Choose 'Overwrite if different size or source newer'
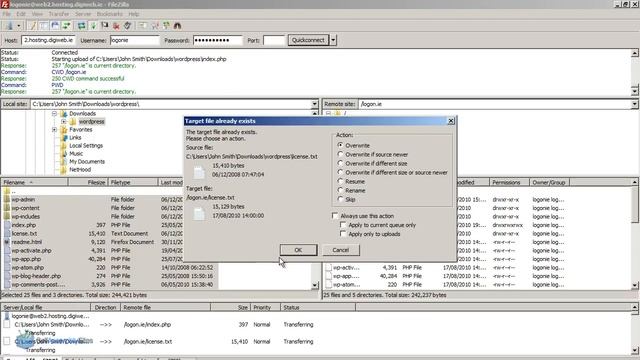Image resolution: width=640 pixels, height=360 pixels. tap(340, 172)
